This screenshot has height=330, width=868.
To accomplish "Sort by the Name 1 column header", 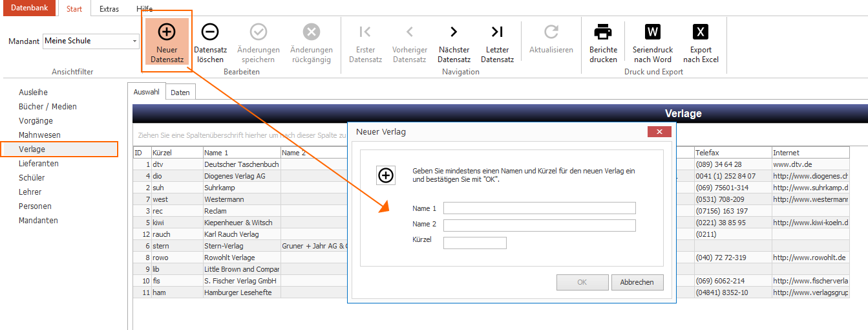I will pyautogui.click(x=241, y=153).
